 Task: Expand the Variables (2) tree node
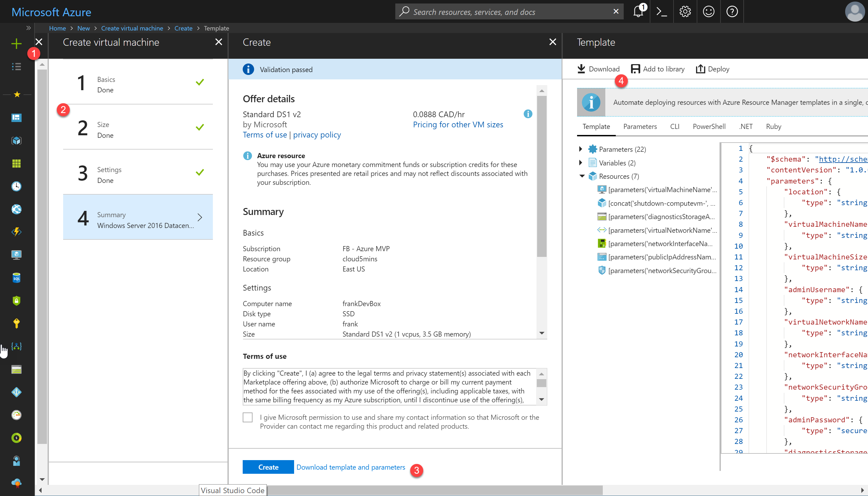[x=581, y=163]
